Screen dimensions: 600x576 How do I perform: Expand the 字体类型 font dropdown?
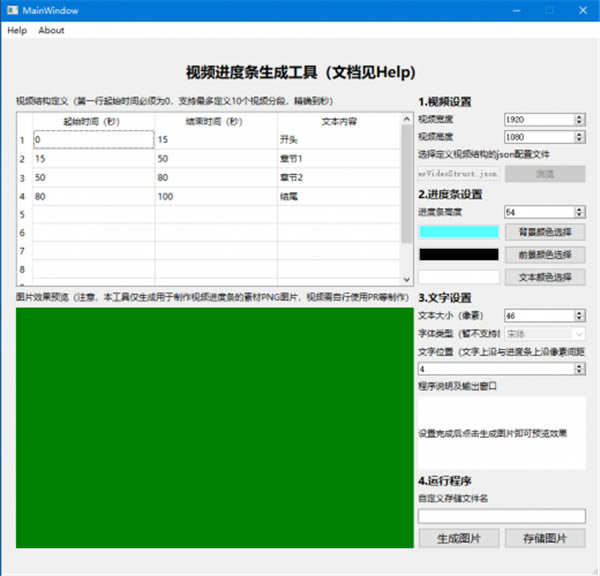pos(579,333)
